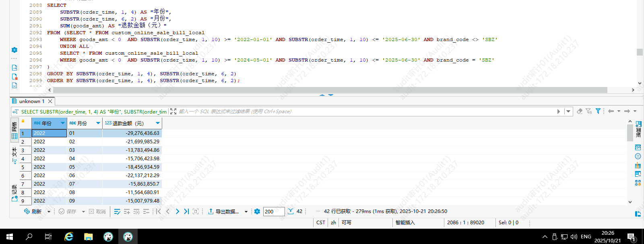Open the 年份 column filter dropdown
The height and width of the screenshot is (244, 644).
[x=63, y=123]
